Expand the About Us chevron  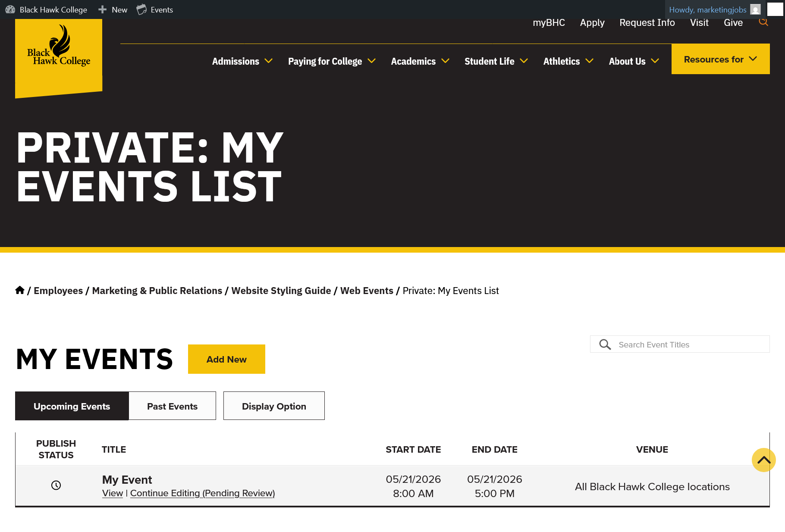pos(655,61)
